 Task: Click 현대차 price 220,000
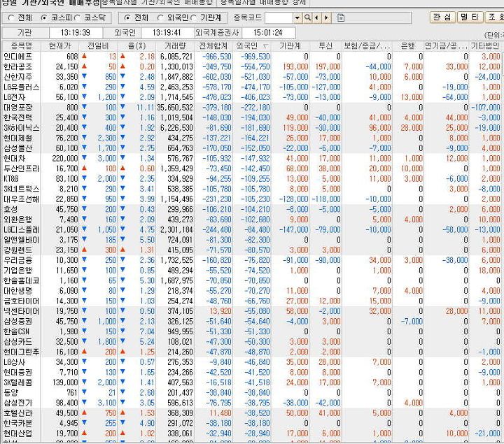tap(65, 159)
